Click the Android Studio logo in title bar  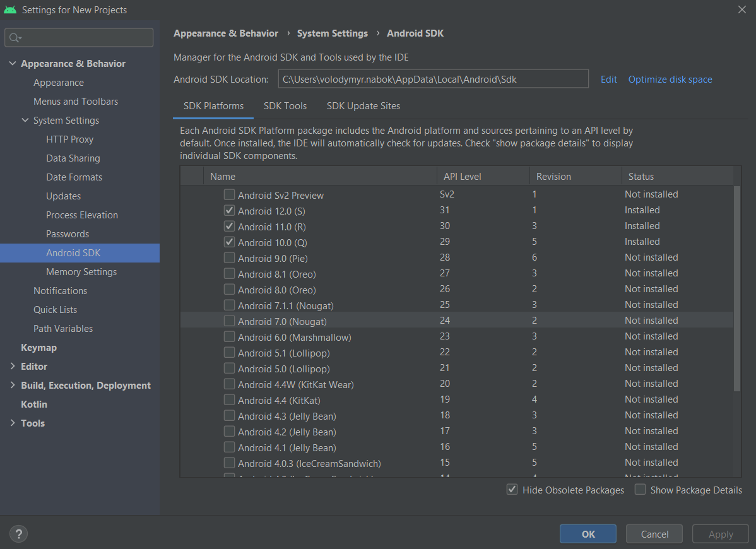(x=10, y=9)
